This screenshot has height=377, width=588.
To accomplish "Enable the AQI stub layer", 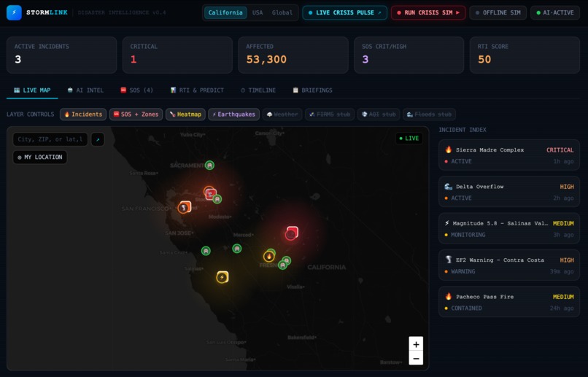I will pyautogui.click(x=379, y=114).
